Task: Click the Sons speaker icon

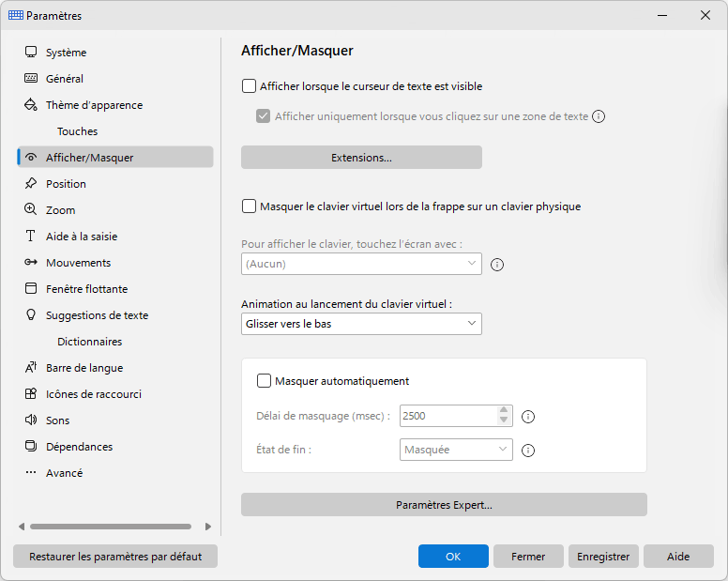Action: [31, 420]
